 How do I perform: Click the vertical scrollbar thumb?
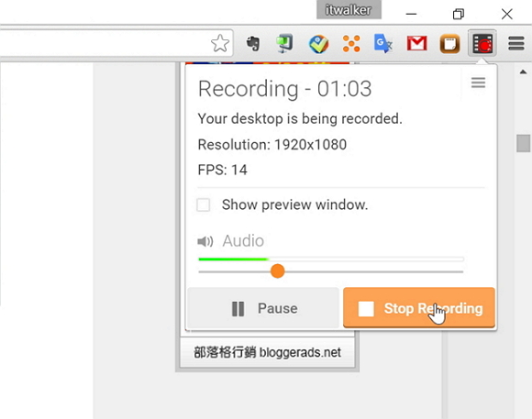coord(523,143)
